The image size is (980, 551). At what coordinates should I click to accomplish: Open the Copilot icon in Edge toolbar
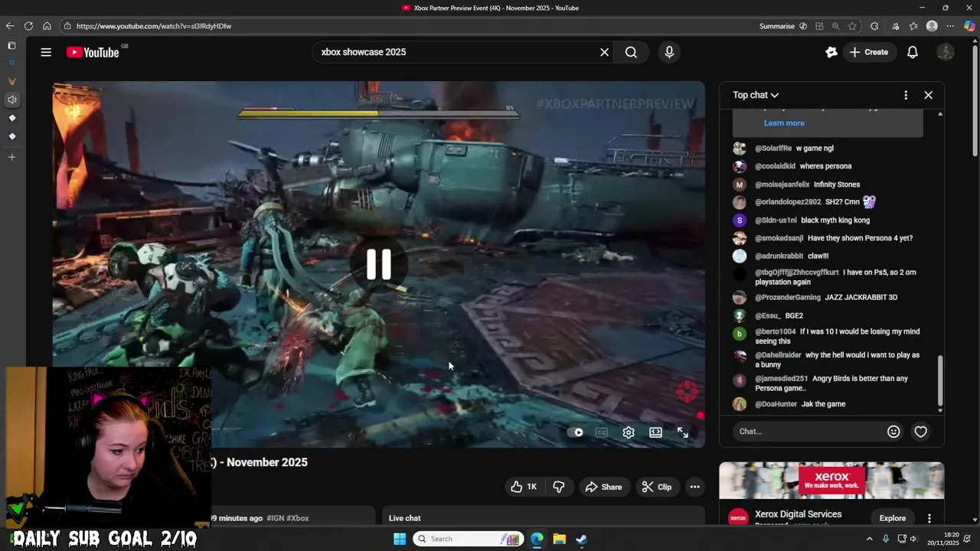[x=969, y=26]
